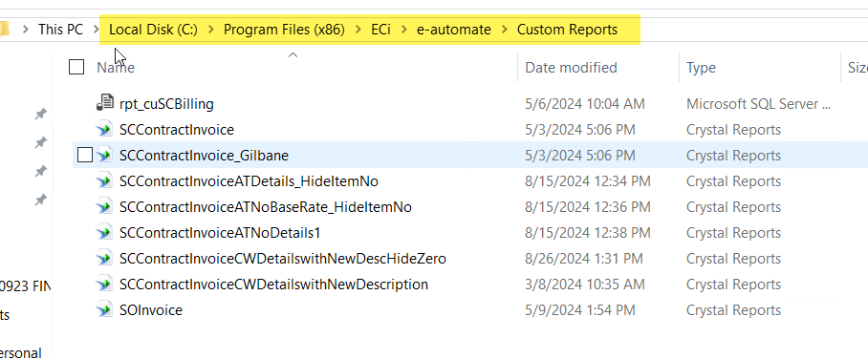868x359 pixels.
Task: Click date 8/26/2024 1:31 PM
Action: (x=584, y=259)
